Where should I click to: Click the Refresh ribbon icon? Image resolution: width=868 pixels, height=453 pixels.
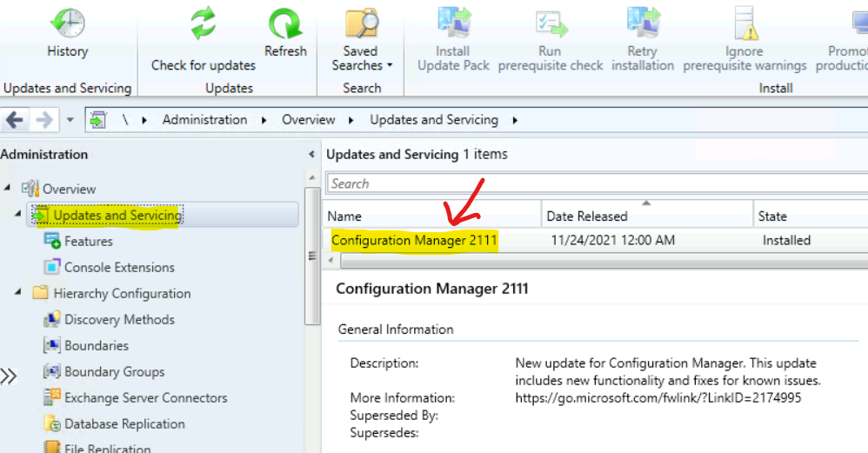(x=285, y=24)
